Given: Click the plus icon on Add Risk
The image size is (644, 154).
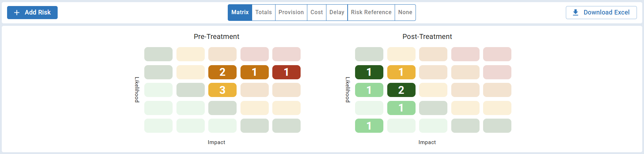Looking at the screenshot, I should tap(17, 13).
